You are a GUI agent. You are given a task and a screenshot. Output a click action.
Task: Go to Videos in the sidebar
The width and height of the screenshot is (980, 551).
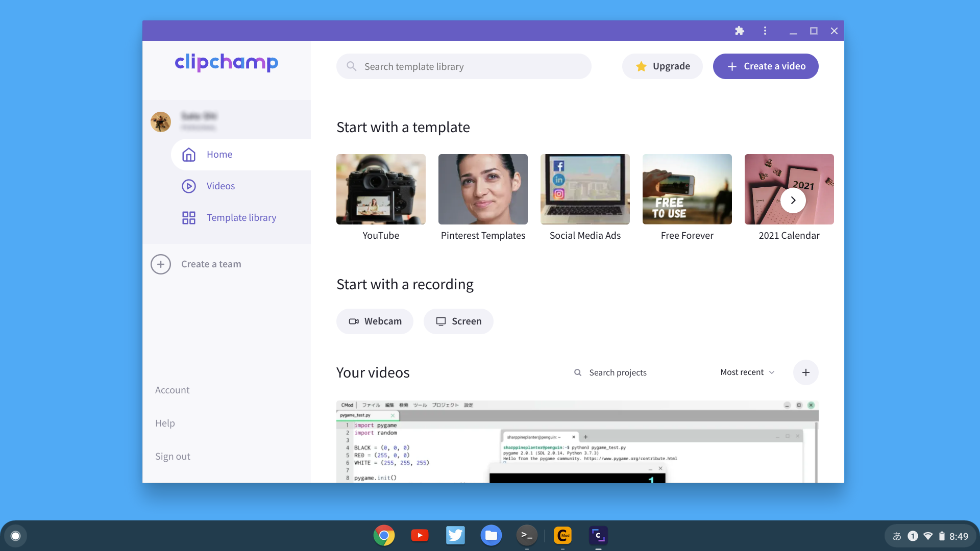coord(220,186)
